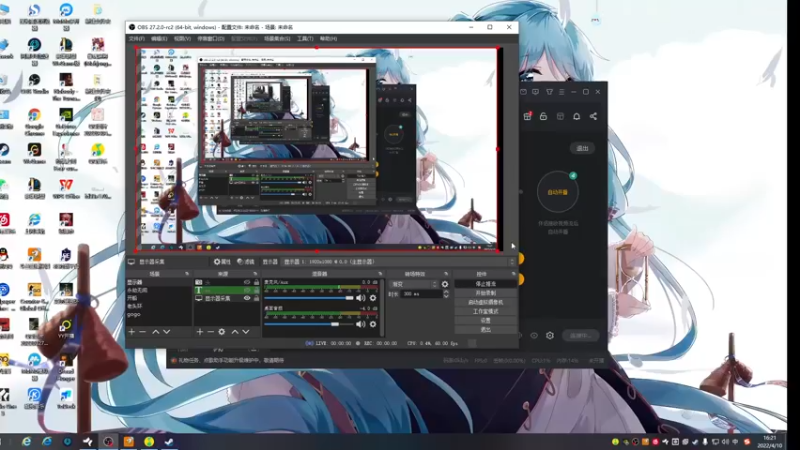Toggle visibility of 显示器采集 source
Screen dimensions: 800x450
coord(247,298)
